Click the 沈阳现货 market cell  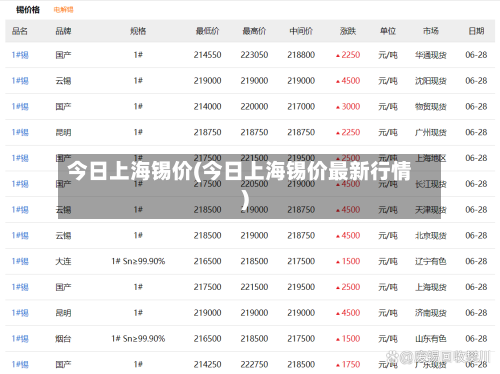pos(431,81)
